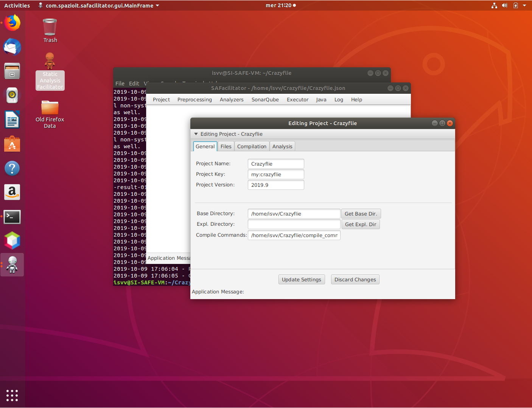Open the system menu dropdown arrow
The width and height of the screenshot is (532, 408).
(524, 5)
